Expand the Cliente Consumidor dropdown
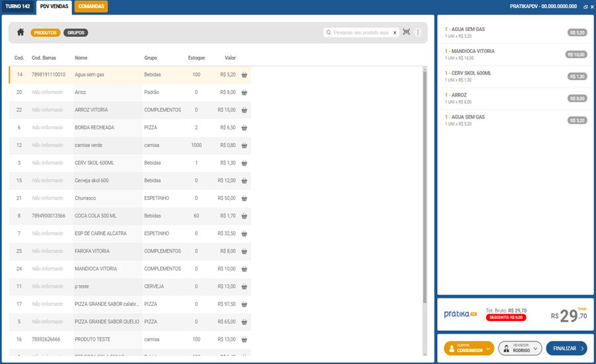Image resolution: width=596 pixels, height=364 pixels. [x=469, y=348]
